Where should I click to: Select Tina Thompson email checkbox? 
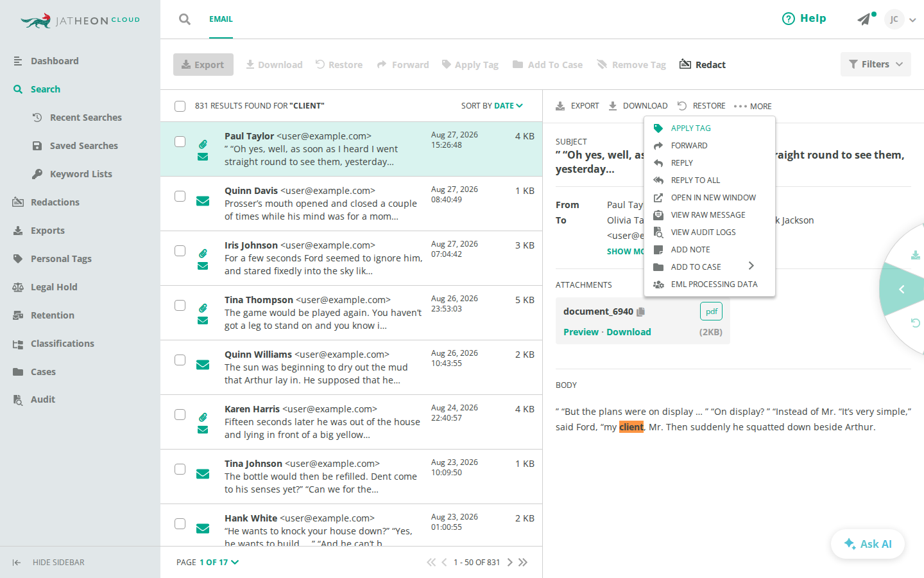click(x=180, y=306)
